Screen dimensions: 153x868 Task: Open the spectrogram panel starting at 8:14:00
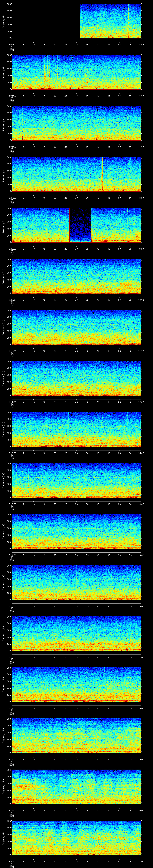tap(77, 531)
